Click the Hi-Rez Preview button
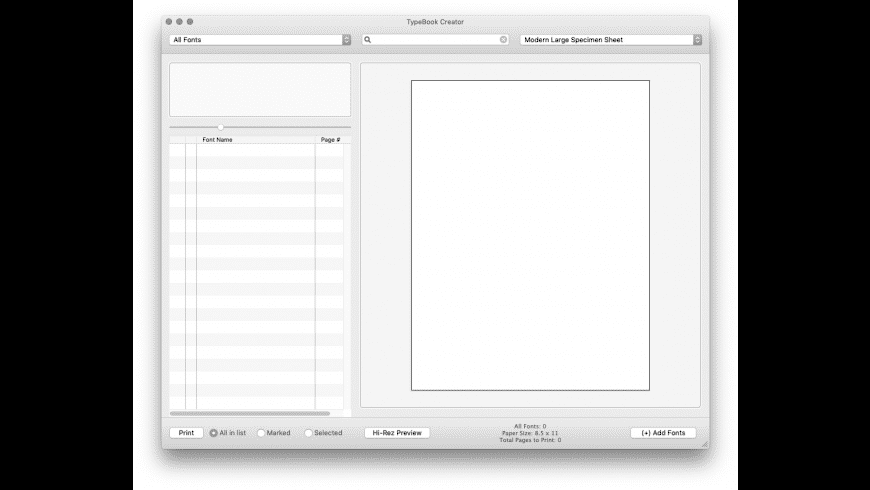 coord(397,433)
